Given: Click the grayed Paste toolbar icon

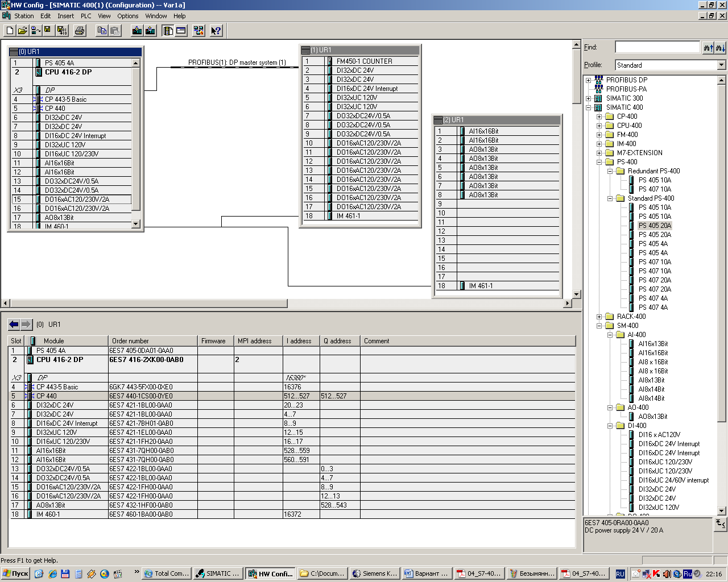Looking at the screenshot, I should pos(115,31).
